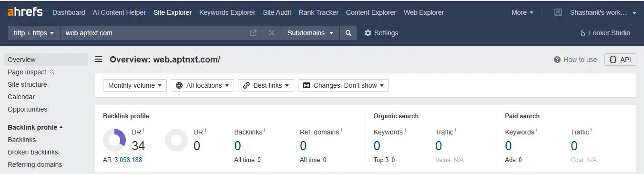
Task: Click Organic search Traffic info icon
Action: click(x=456, y=130)
